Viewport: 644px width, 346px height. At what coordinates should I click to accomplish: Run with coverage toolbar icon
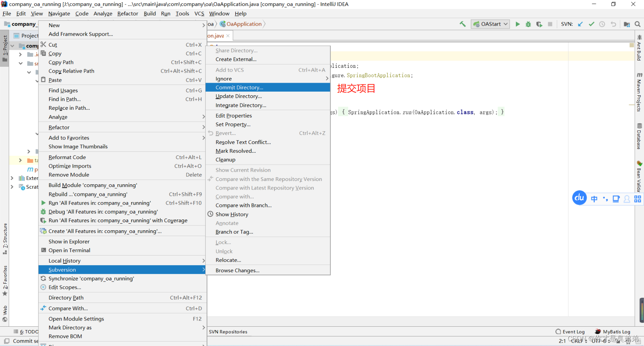[539, 24]
